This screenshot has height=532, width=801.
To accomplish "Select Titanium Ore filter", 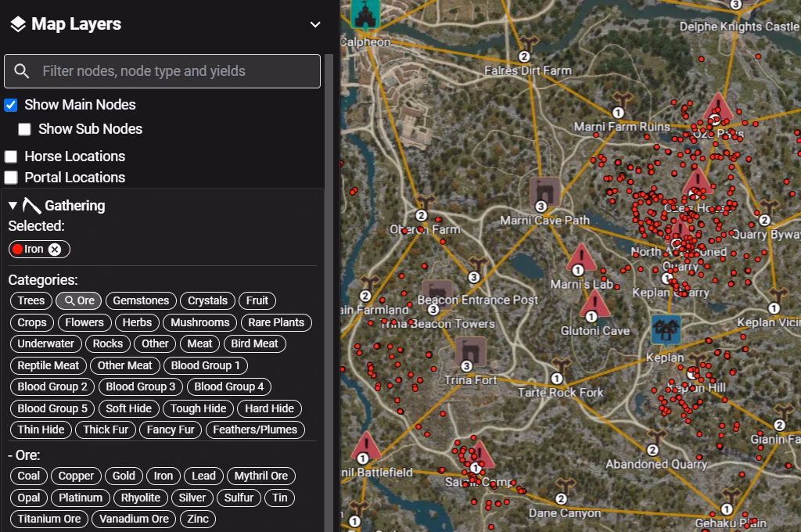I will [x=49, y=519].
